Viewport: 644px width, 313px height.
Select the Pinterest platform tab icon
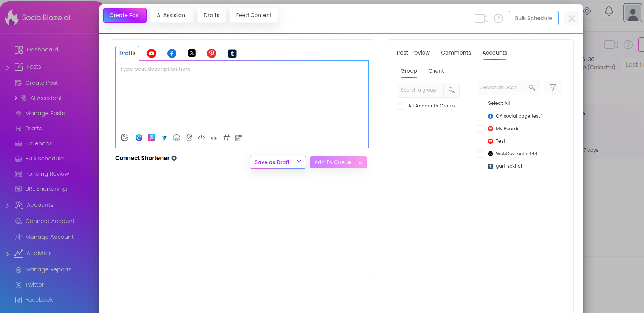coord(212,53)
